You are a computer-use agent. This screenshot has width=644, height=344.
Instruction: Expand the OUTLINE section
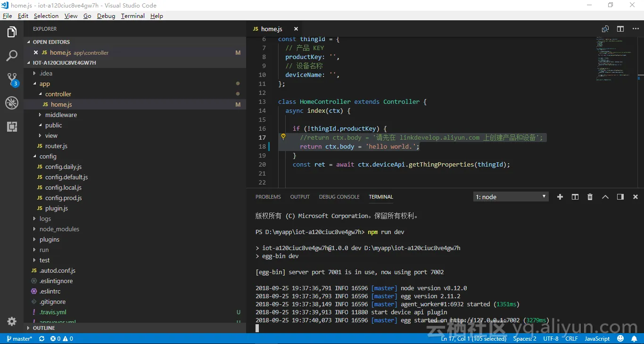tap(135, 328)
